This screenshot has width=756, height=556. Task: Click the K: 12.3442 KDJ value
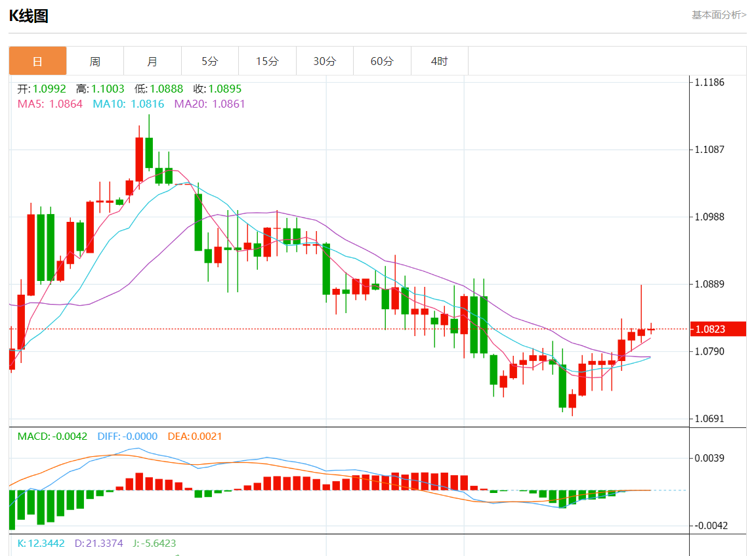coord(41,544)
